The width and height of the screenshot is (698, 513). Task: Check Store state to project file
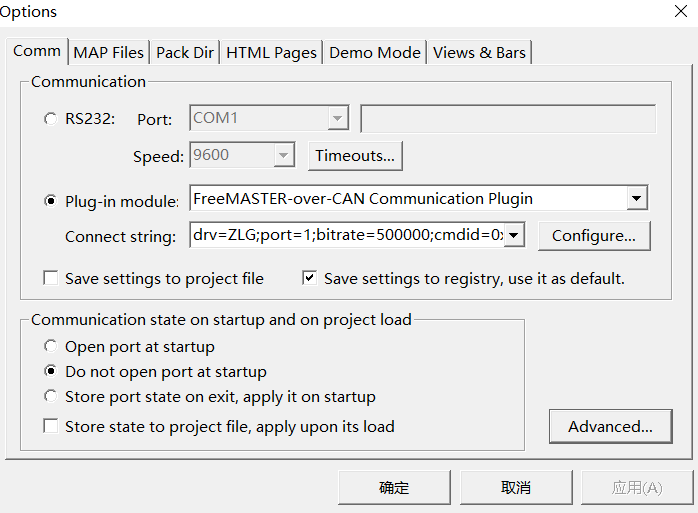51,426
